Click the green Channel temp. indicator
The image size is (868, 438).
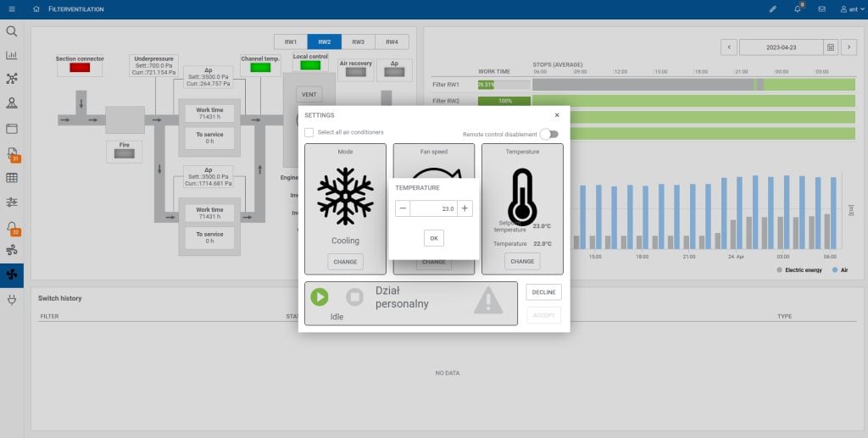tap(260, 68)
